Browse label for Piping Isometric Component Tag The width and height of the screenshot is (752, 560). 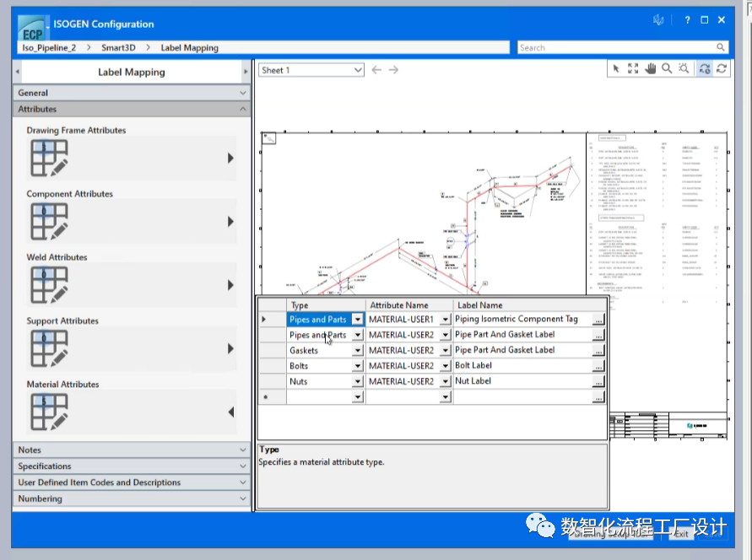point(598,320)
